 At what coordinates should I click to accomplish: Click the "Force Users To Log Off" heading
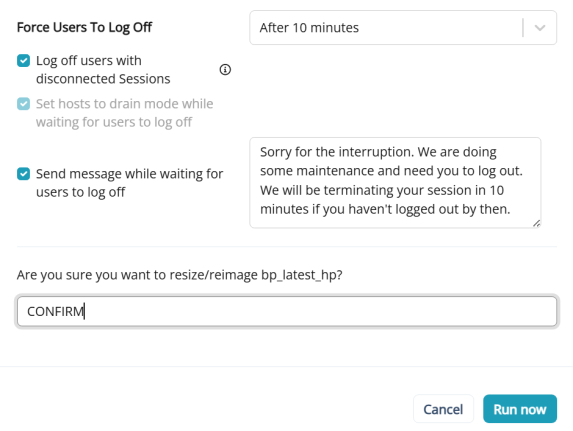(84, 27)
